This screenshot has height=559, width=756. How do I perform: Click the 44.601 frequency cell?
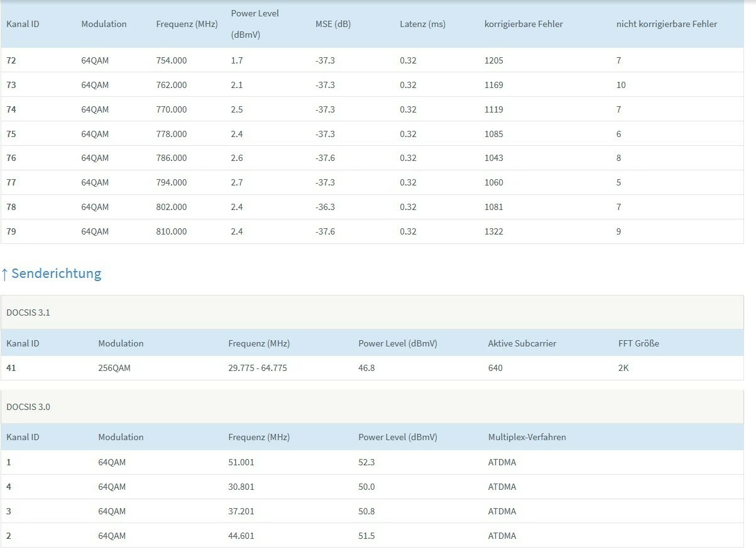241,536
